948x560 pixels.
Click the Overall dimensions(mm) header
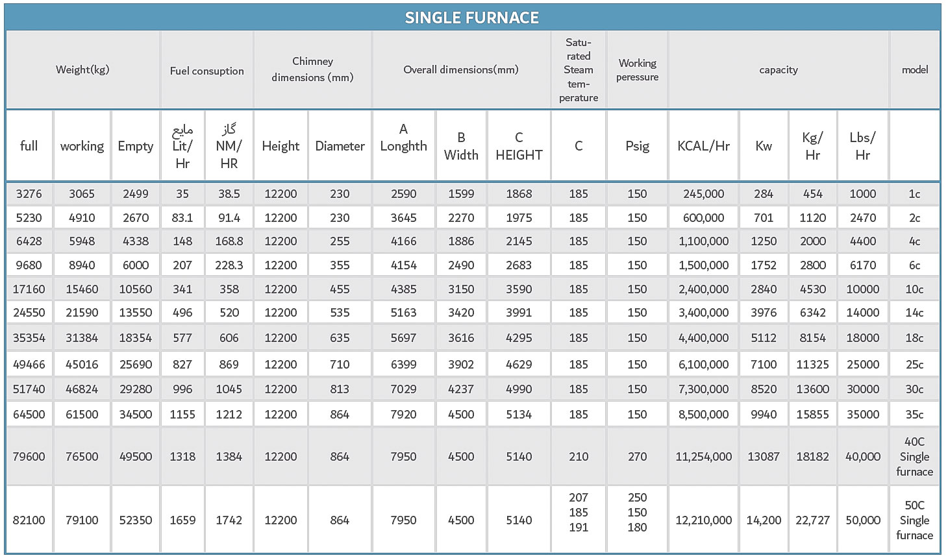click(461, 69)
